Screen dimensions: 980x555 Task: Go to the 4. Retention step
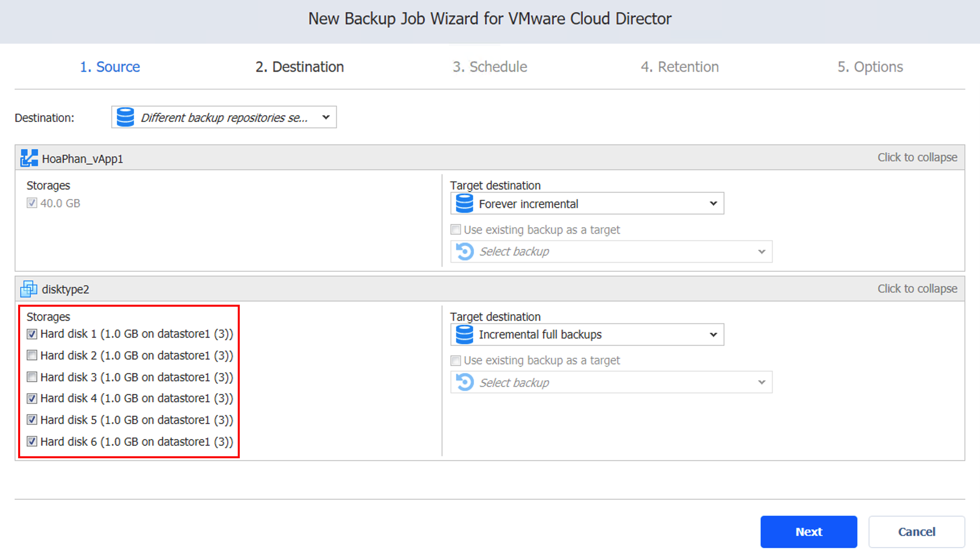point(680,67)
